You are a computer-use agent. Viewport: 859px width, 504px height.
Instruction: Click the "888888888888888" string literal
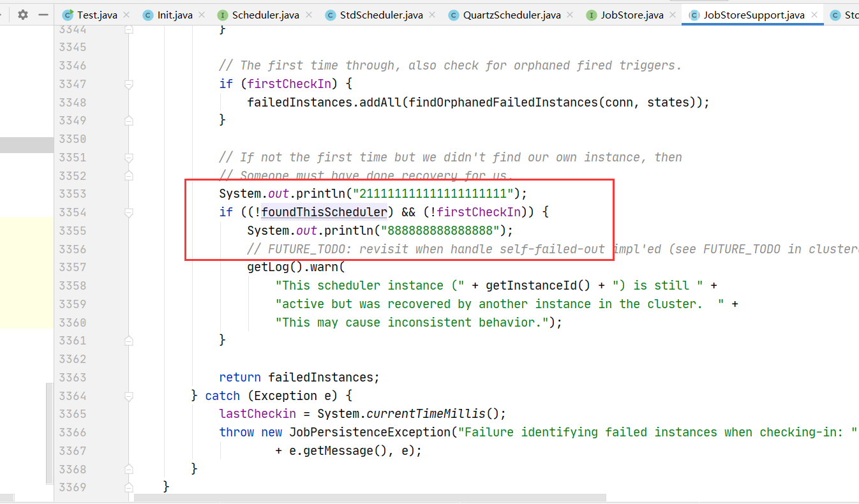coord(440,230)
